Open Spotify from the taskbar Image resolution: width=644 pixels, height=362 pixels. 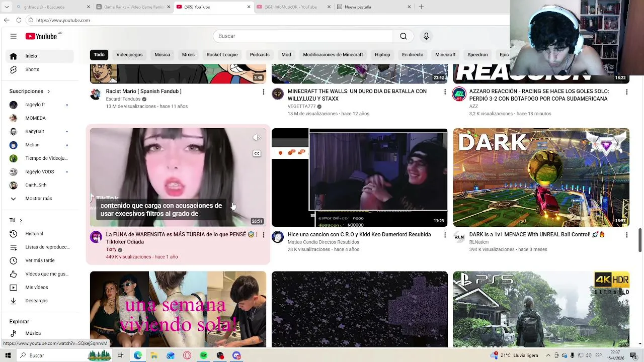click(x=203, y=355)
